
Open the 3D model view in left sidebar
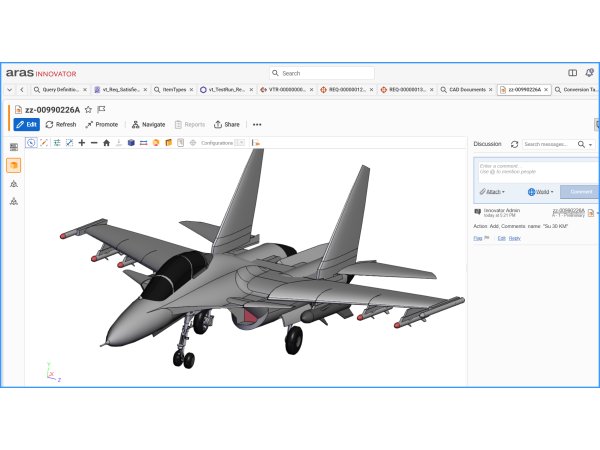tap(13, 165)
